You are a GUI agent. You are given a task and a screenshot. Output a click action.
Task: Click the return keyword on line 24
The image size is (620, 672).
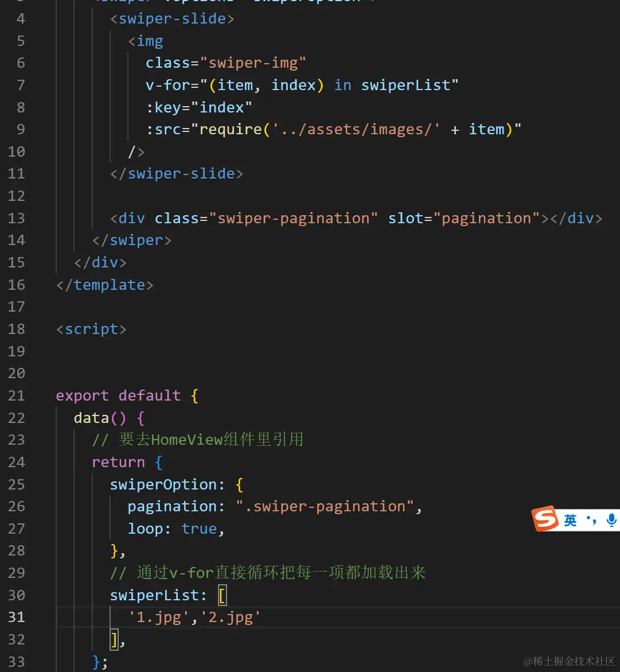click(x=118, y=462)
